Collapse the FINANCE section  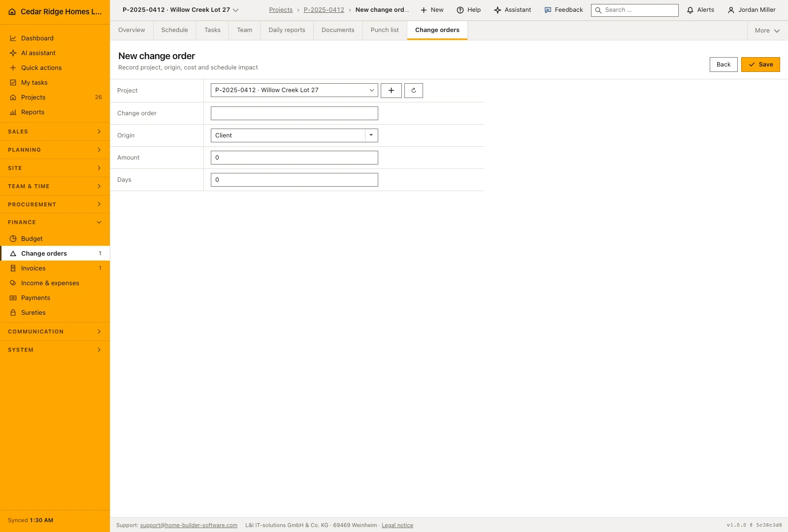[x=55, y=222]
